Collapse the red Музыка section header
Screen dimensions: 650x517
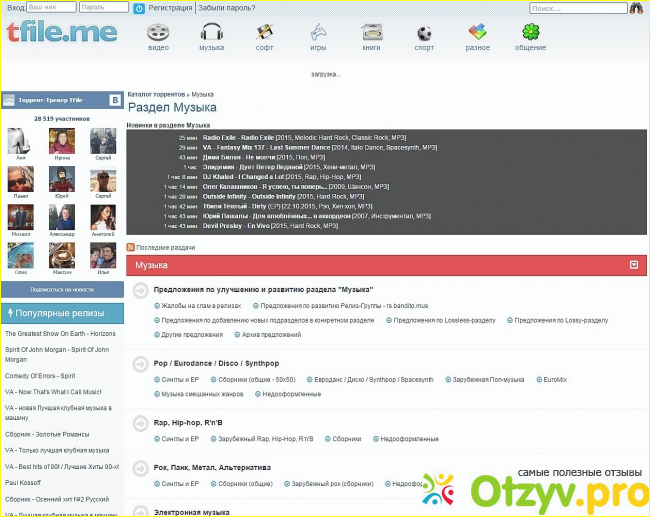(633, 265)
